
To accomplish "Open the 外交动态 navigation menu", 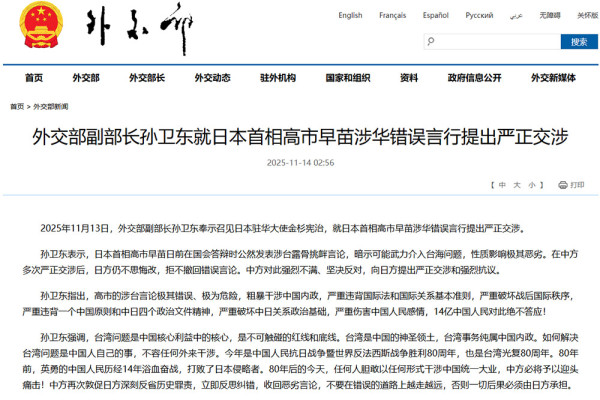I will (213, 78).
